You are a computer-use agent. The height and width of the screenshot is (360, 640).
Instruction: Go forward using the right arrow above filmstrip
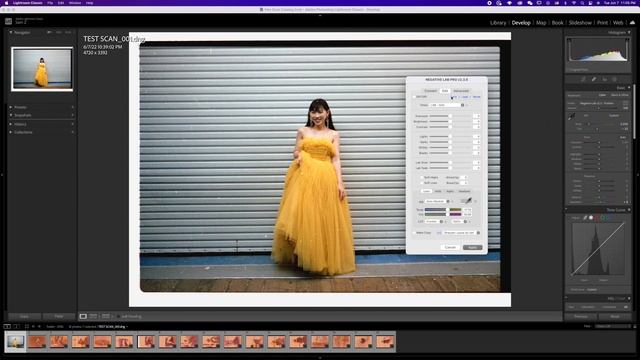click(39, 327)
